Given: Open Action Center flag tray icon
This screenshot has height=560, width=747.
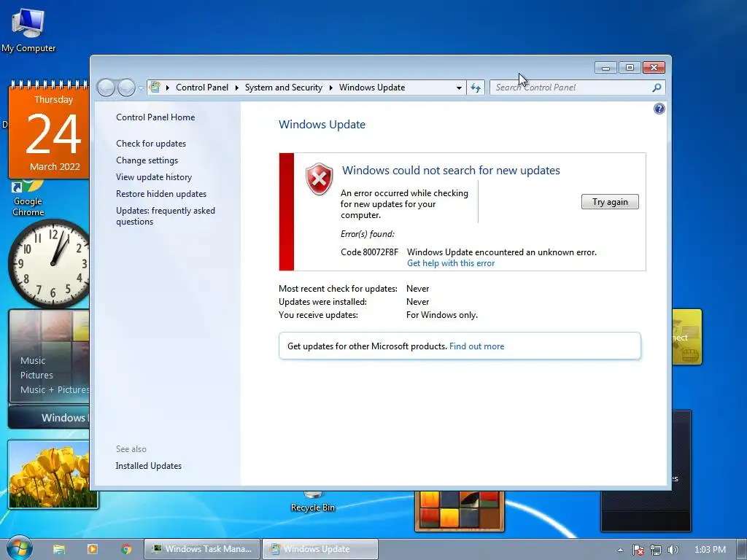Looking at the screenshot, I should (x=638, y=550).
